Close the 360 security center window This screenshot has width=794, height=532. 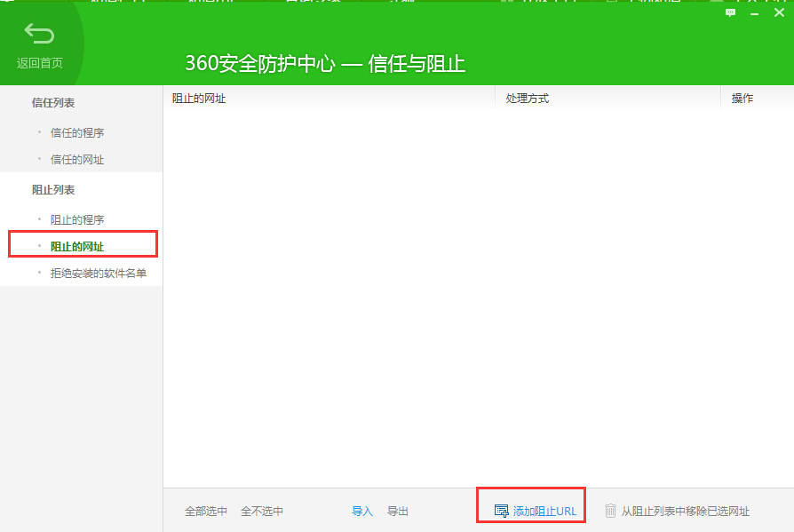[779, 12]
